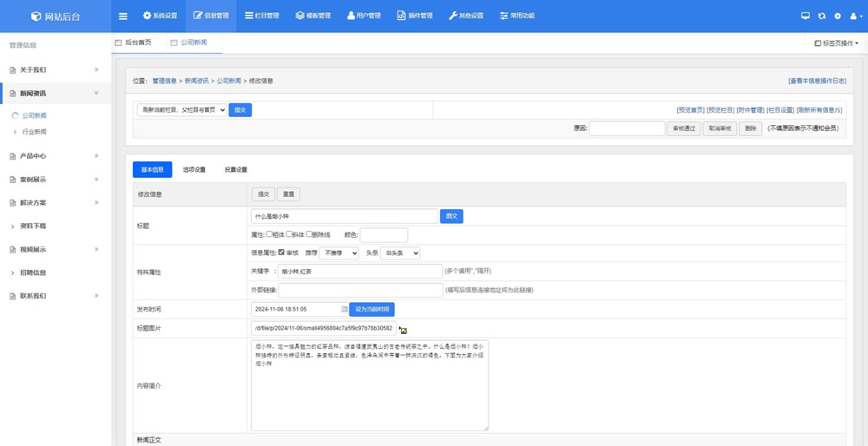
Task: Open the user account icon menu
Action: pos(855,16)
